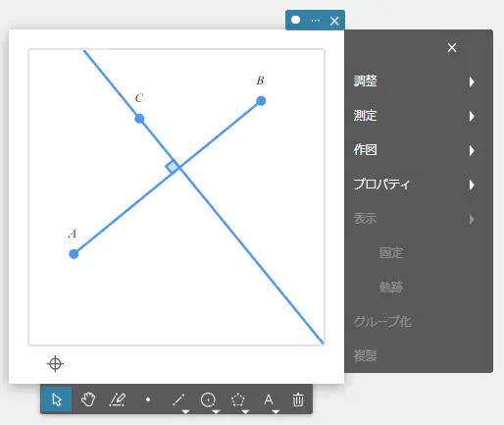The height and width of the screenshot is (425, 504).
Task: Click the crosshair recenter view icon
Action: (55, 363)
